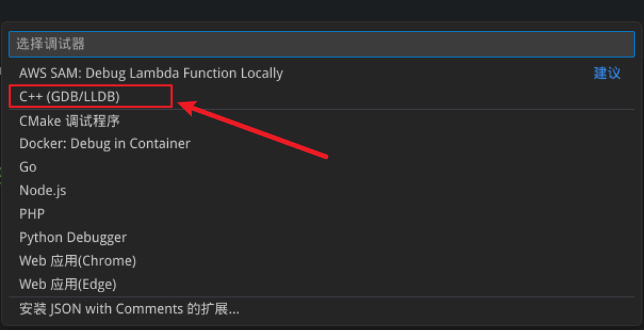Focus the 选择调试器 input box
This screenshot has width=644, height=330.
(x=321, y=44)
